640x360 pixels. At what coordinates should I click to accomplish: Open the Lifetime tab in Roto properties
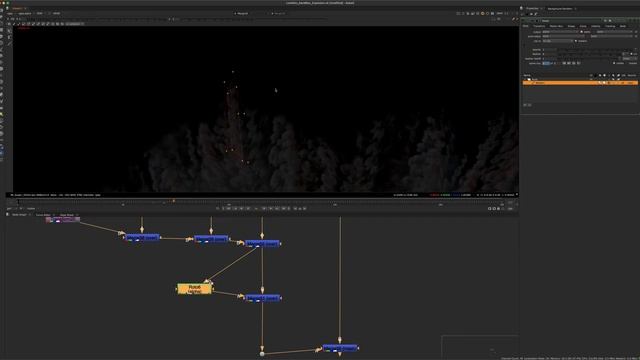(596, 26)
